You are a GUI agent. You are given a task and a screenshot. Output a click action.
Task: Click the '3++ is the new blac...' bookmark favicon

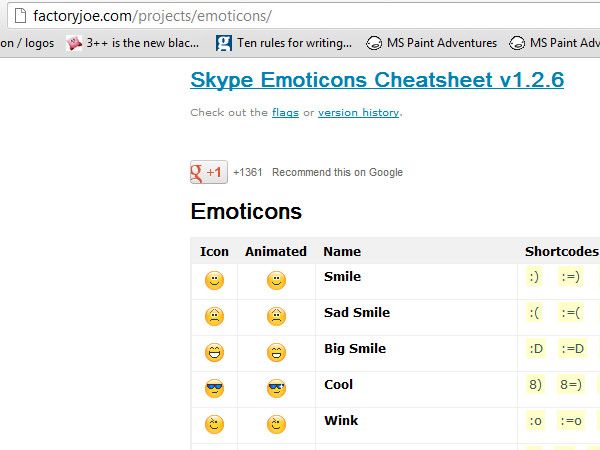click(74, 43)
